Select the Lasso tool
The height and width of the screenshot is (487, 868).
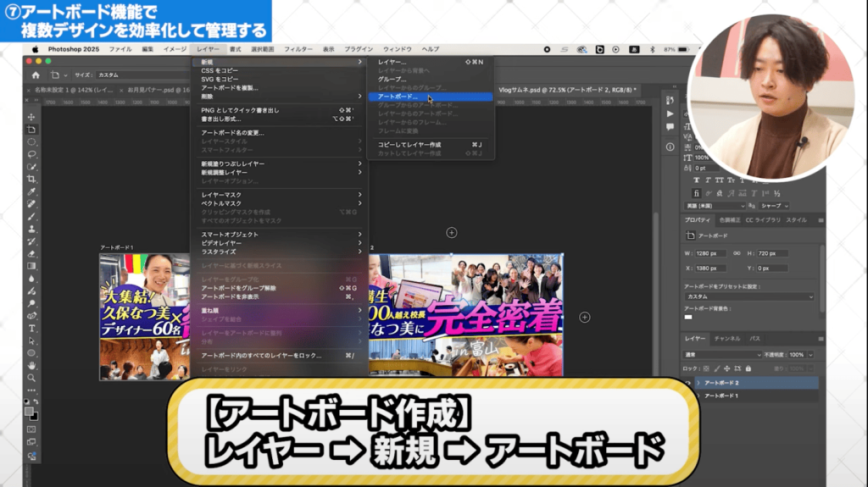(31, 154)
